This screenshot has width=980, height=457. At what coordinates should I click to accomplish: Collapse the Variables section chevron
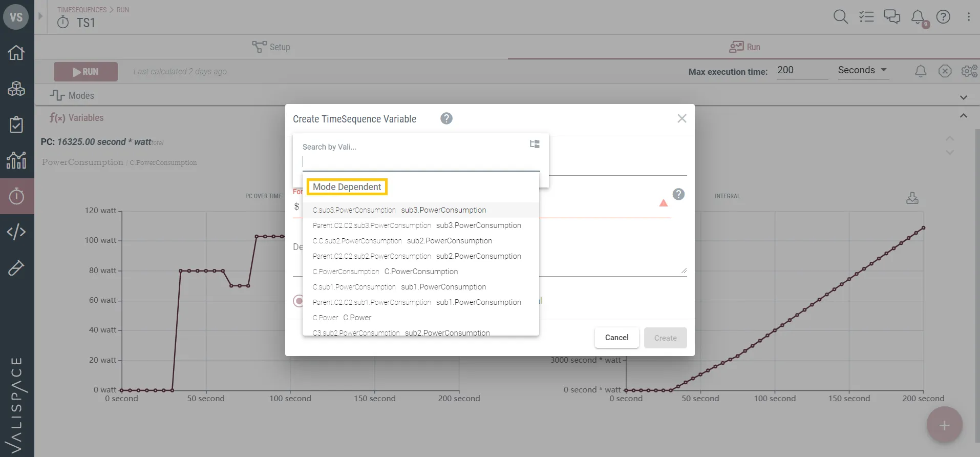click(964, 116)
